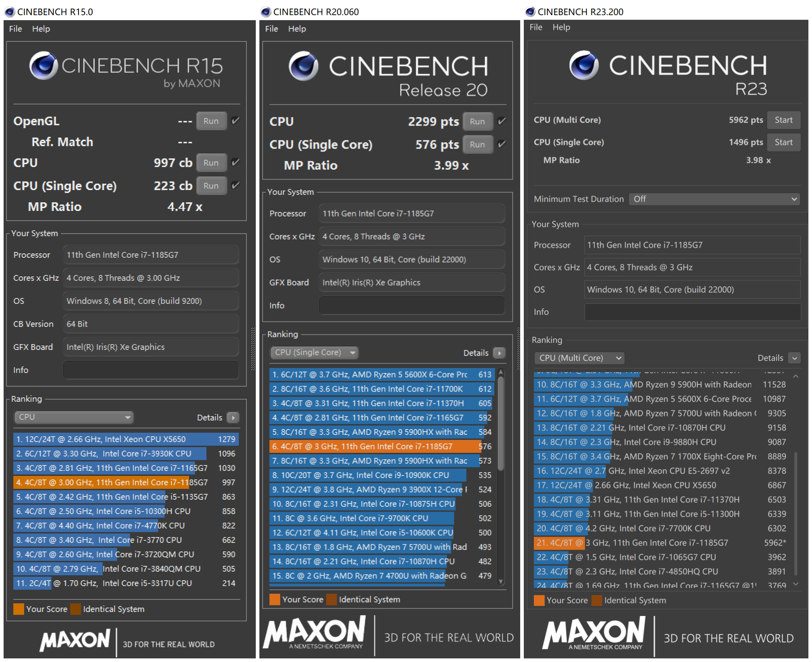The image size is (812, 662).
Task: Select highlighted i7-1185G7 row scoring 576
Action: [x=382, y=446]
